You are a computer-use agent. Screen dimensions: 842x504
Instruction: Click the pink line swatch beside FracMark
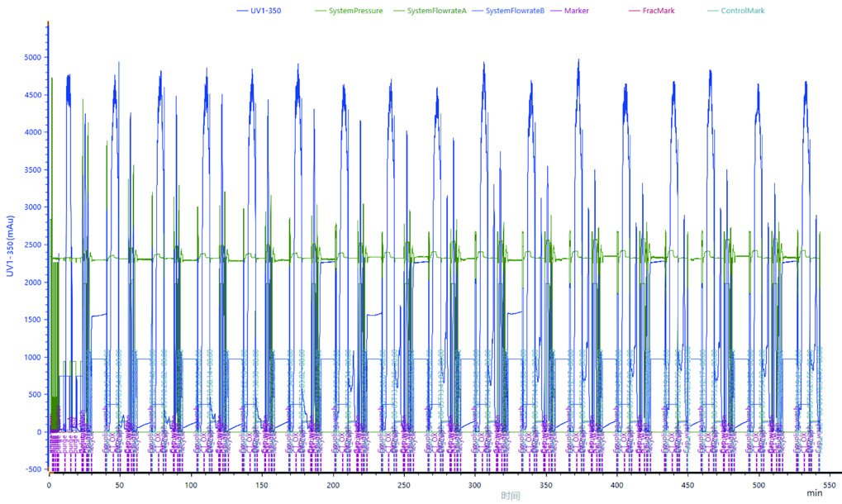point(634,11)
